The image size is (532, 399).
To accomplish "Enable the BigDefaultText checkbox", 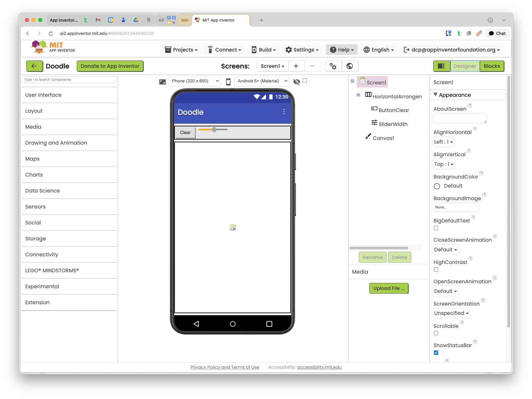I will point(436,228).
